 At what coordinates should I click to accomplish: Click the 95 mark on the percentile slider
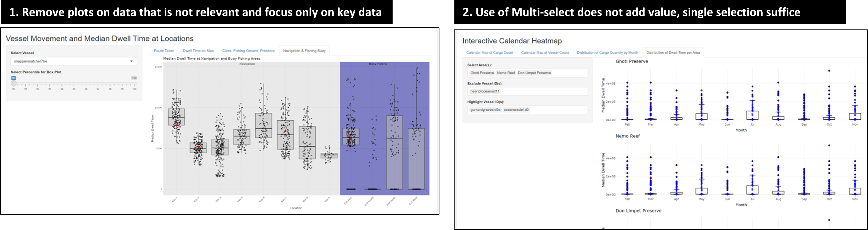pyautogui.click(x=74, y=84)
